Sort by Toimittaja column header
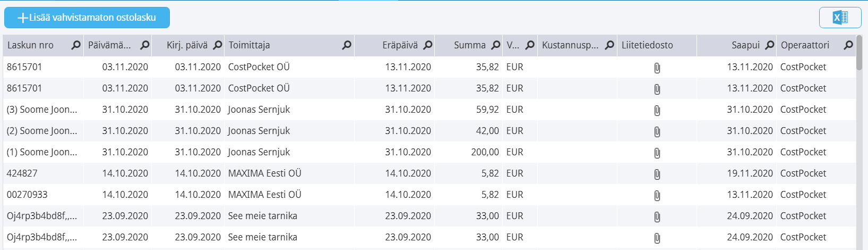Image resolution: width=868 pixels, height=250 pixels. point(249,45)
